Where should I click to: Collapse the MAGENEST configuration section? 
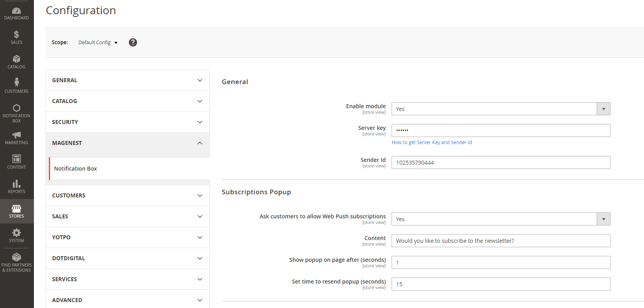128,143
